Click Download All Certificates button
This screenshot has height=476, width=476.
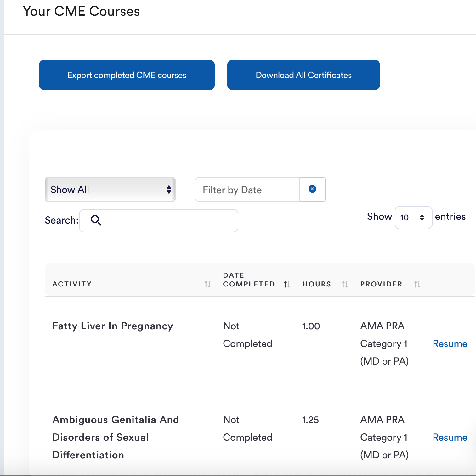point(303,75)
